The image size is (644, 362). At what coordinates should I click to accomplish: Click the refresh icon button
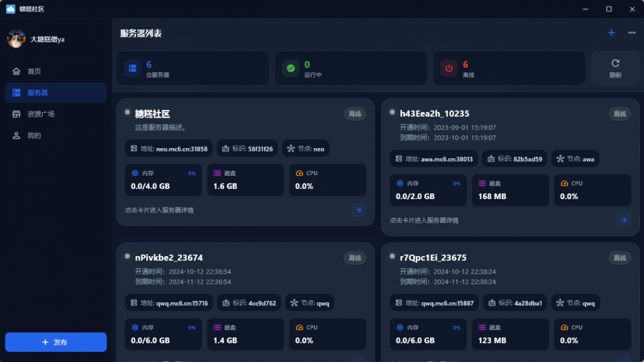tap(615, 68)
